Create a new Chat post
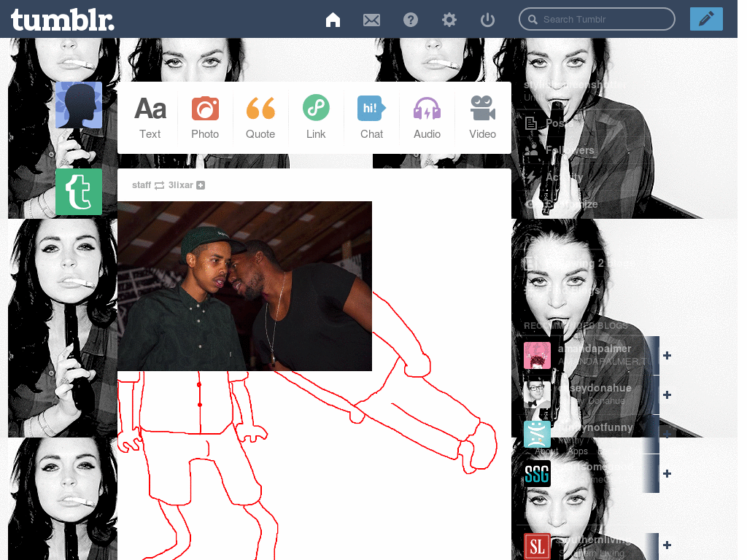This screenshot has width=747, height=560. pyautogui.click(x=371, y=117)
